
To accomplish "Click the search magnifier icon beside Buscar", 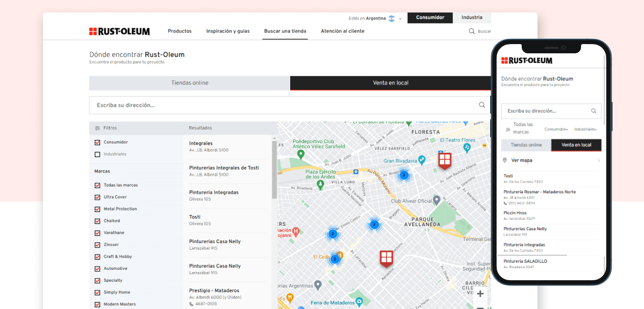I will (x=472, y=31).
